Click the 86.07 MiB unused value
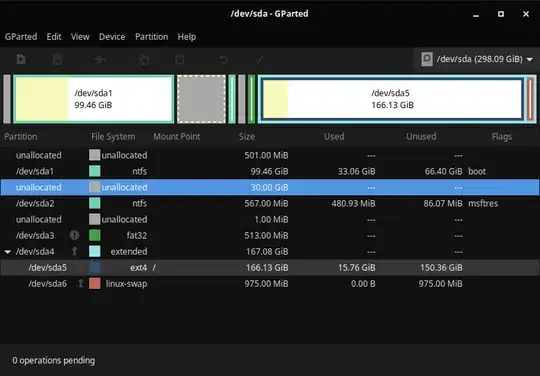The height and width of the screenshot is (376, 540). point(443,203)
